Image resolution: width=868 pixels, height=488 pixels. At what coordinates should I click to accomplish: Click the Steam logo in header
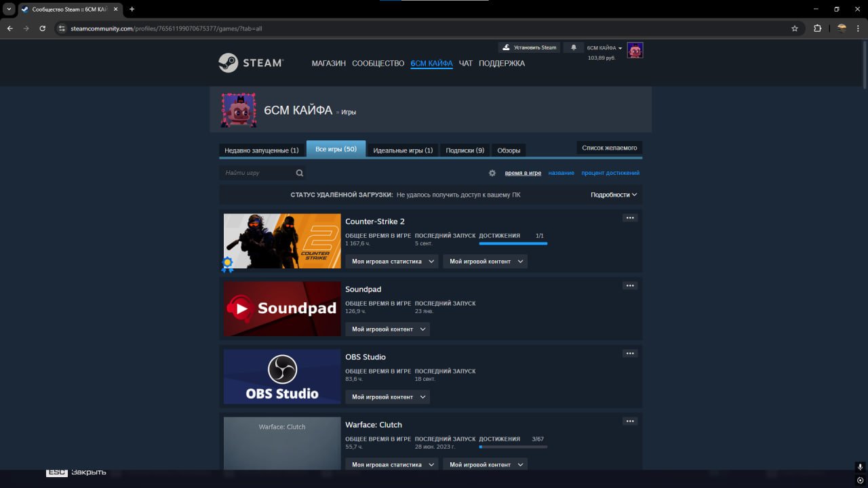tap(250, 63)
